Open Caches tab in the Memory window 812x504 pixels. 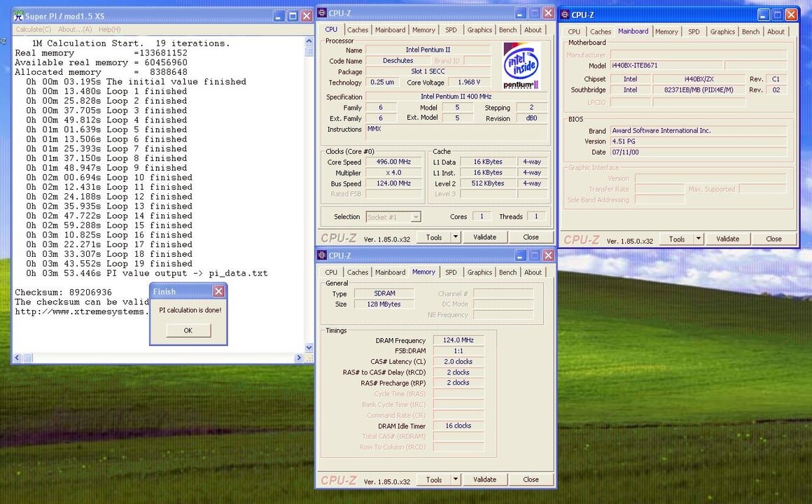[357, 272]
